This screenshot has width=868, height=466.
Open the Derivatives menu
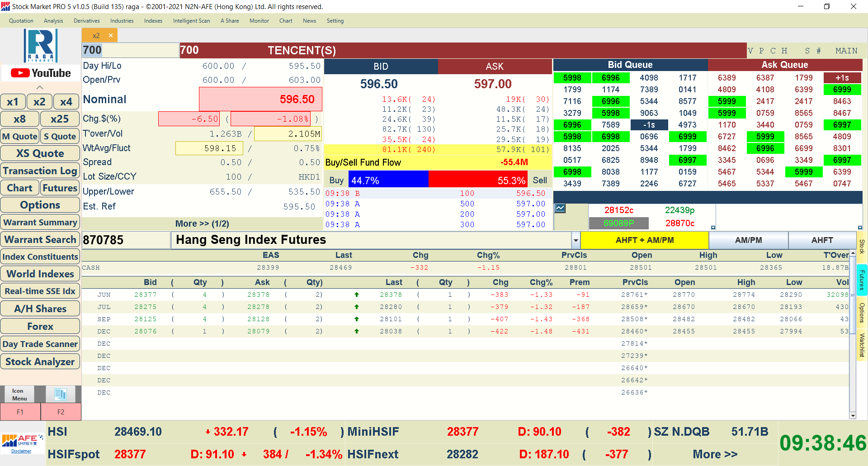pos(86,21)
